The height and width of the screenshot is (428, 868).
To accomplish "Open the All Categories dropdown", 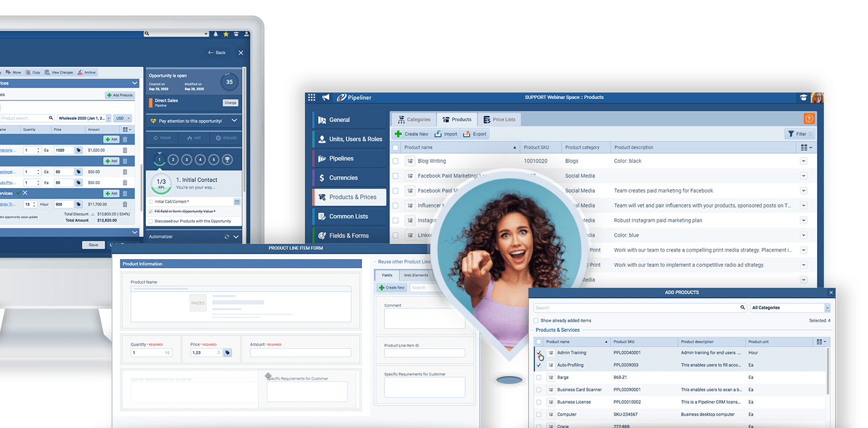I will [x=789, y=307].
